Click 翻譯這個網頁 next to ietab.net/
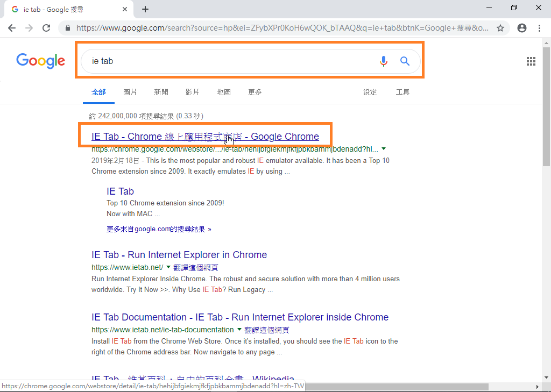This screenshot has height=392, width=551. 196,268
